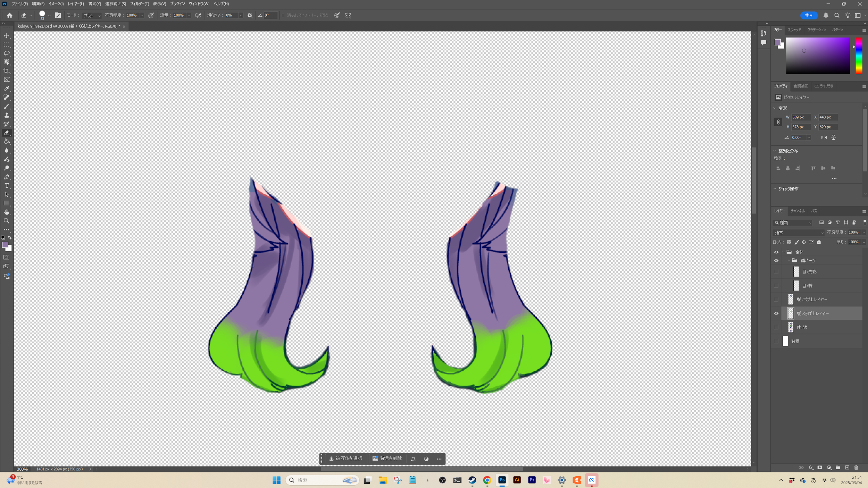868x488 pixels.
Task: Select the Move tool
Action: click(x=7, y=36)
